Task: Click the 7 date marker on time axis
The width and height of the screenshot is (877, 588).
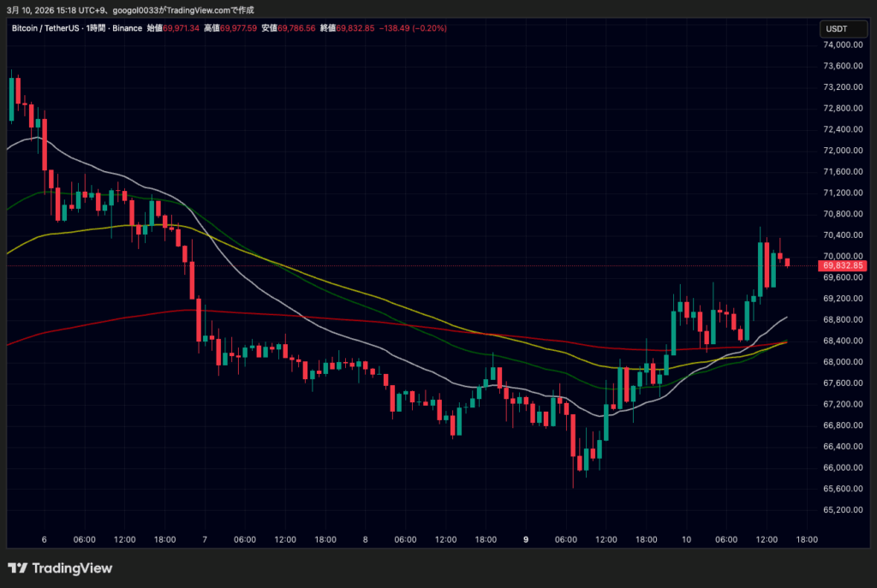Action: point(205,540)
